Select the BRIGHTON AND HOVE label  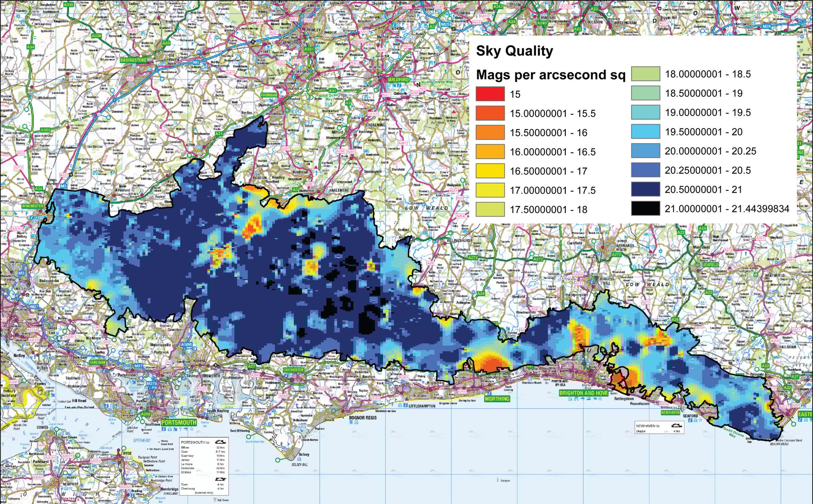[x=583, y=393]
